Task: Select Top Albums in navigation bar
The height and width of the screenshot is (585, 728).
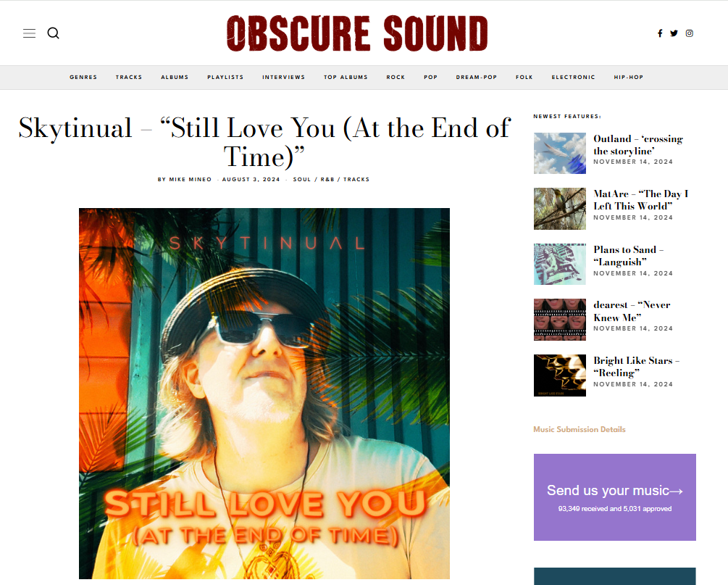Action: (x=346, y=77)
